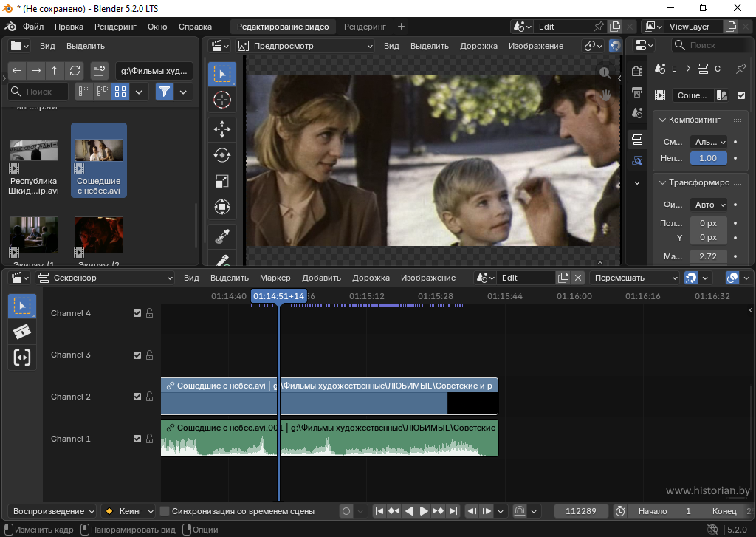This screenshot has height=537, width=756.
Task: Activate the 2D cursor tool in preview
Action: point(221,100)
